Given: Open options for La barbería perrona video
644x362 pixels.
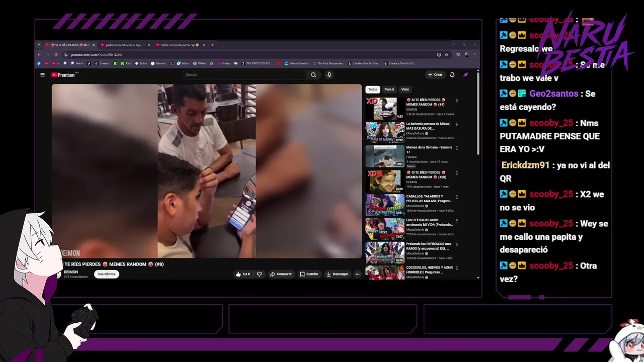Looking at the screenshot, I should (x=457, y=124).
